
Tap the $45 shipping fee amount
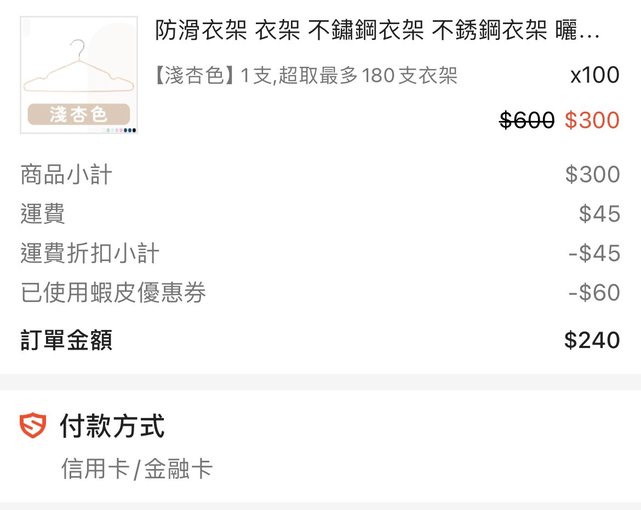pyautogui.click(x=599, y=214)
